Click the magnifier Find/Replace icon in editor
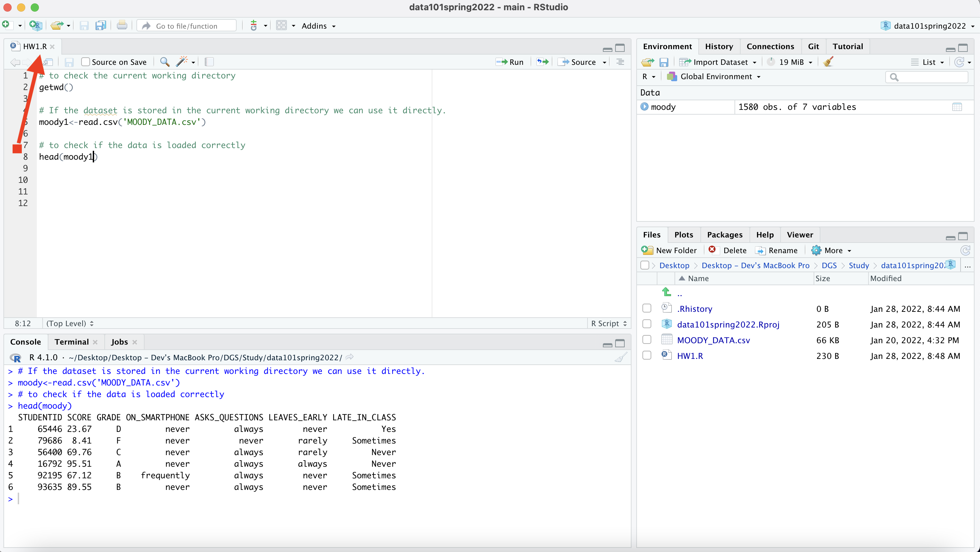Viewport: 980px width, 552px height. 164,62
